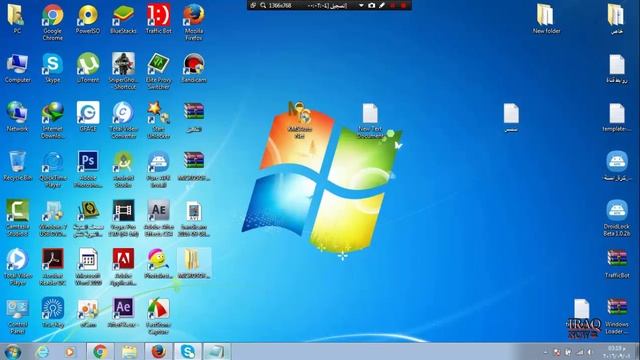
Task: Open the Elite Proxy Switcher shortcut
Action: pyautogui.click(x=158, y=70)
